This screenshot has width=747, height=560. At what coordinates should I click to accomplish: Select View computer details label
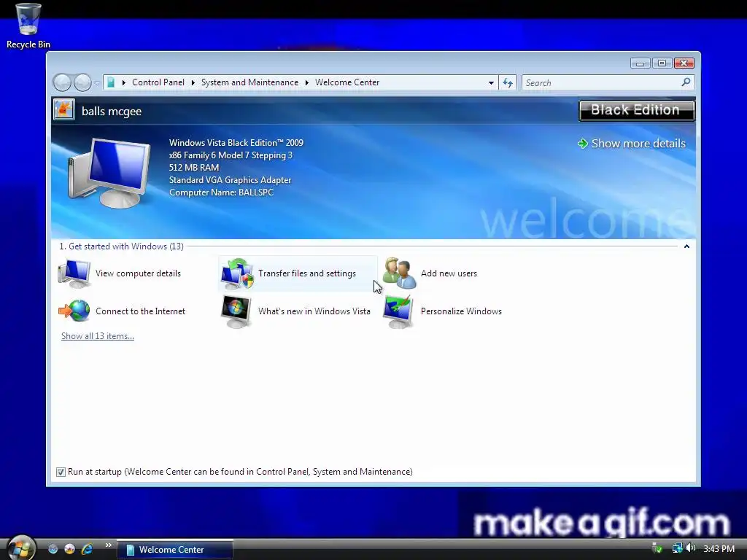(x=138, y=273)
